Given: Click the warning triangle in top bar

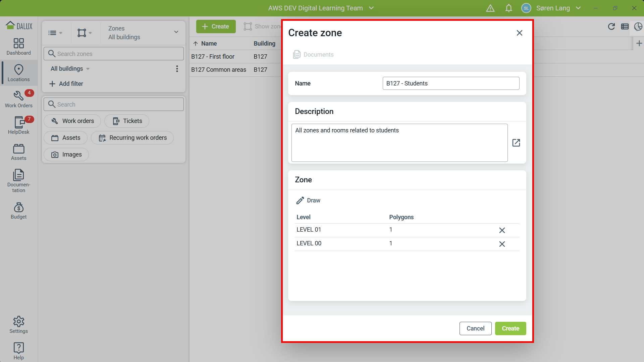Looking at the screenshot, I should (x=490, y=8).
